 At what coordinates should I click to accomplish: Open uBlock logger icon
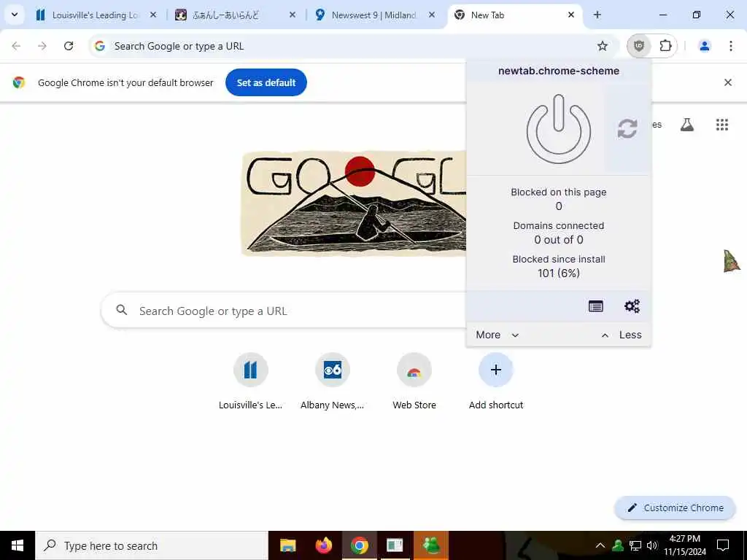coord(595,306)
